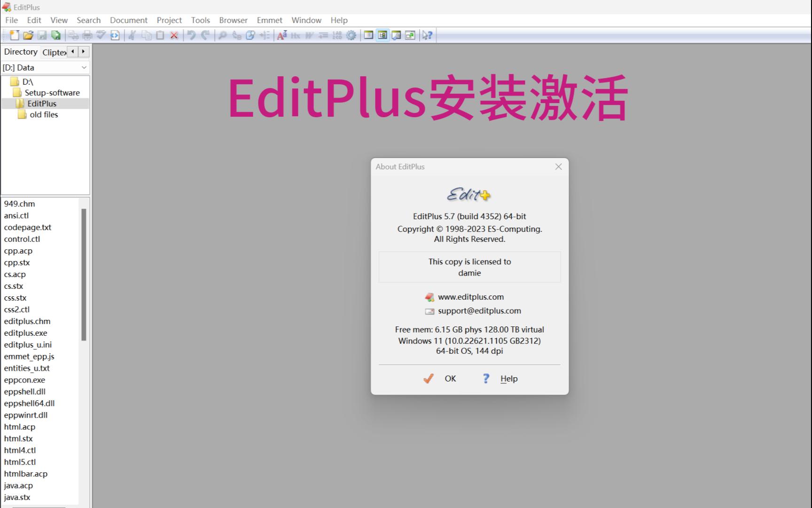Click the Redo arrow icon

[205, 35]
